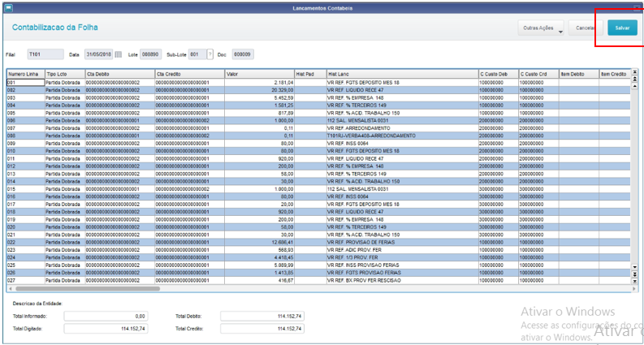Click the Sub-Lote lookup question mark icon
Screen dimensions: 644x345
(x=210, y=54)
